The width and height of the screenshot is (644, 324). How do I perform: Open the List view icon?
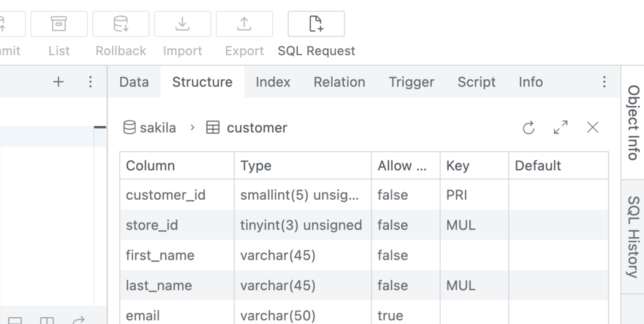click(x=59, y=24)
